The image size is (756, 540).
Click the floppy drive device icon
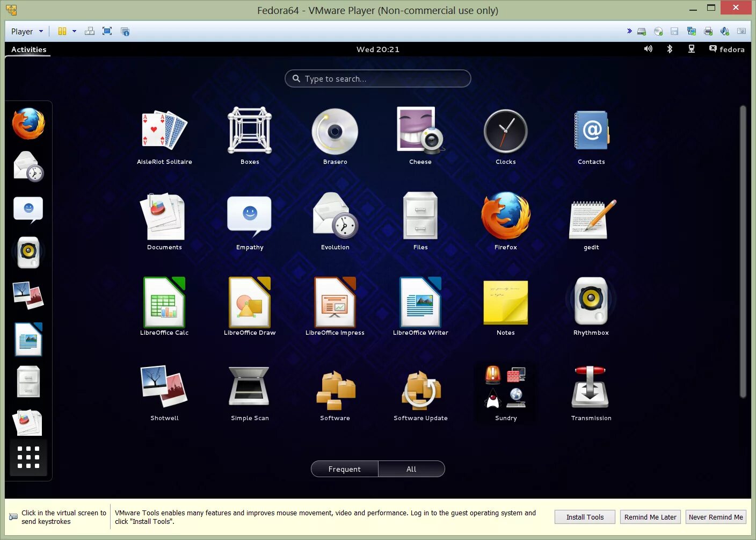tap(674, 32)
